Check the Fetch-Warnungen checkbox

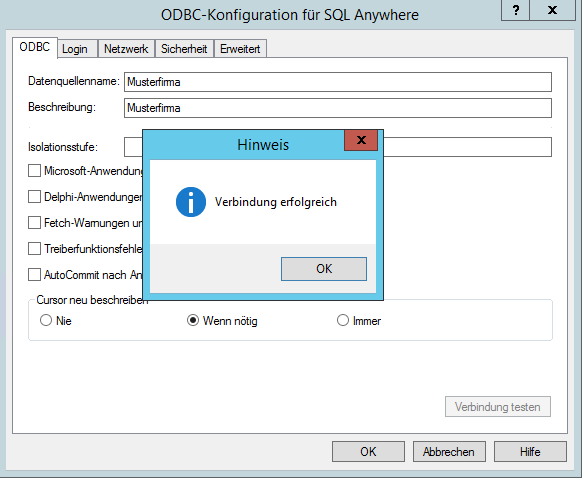pyautogui.click(x=35, y=223)
